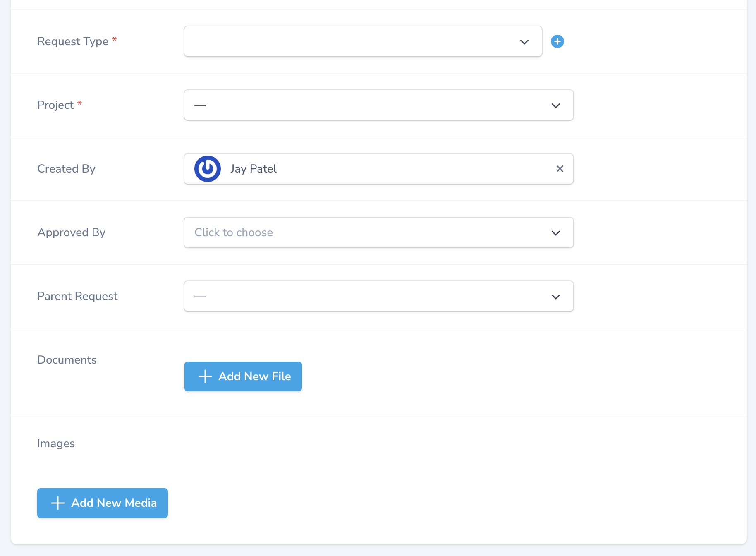
Task: Select the Created By field
Action: 378,168
